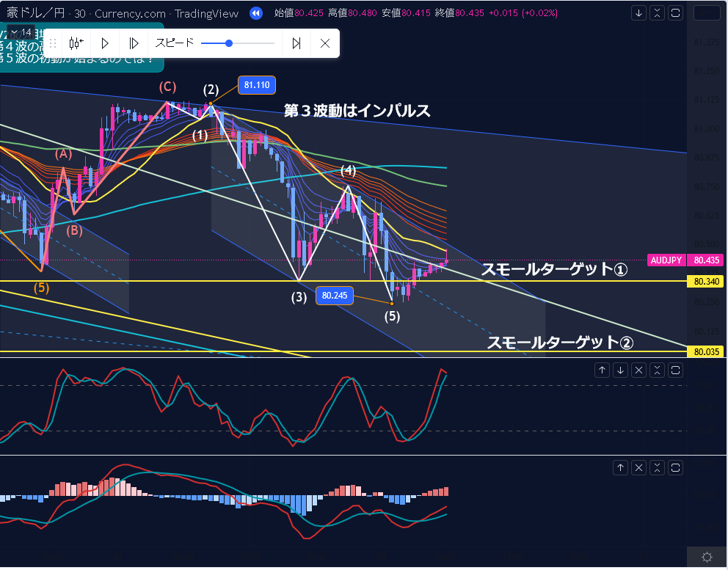Delete the stochastic oscillator pane
728x570 pixels.
pyautogui.click(x=639, y=370)
